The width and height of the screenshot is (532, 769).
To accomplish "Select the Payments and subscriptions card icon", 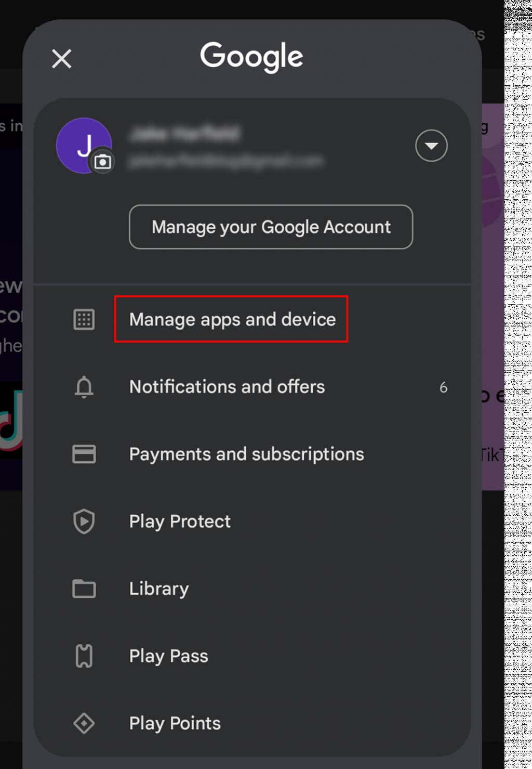I will coord(84,454).
